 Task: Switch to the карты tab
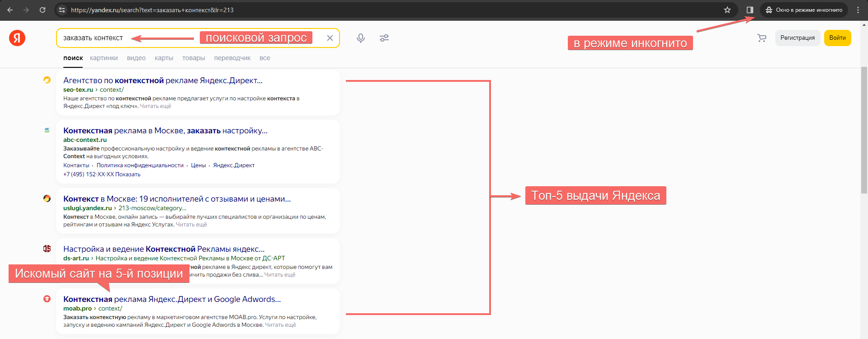coord(164,58)
